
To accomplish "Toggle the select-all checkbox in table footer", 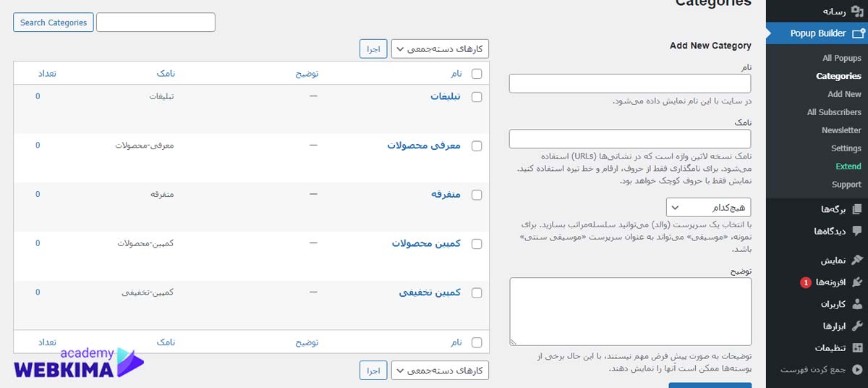I will 477,342.
